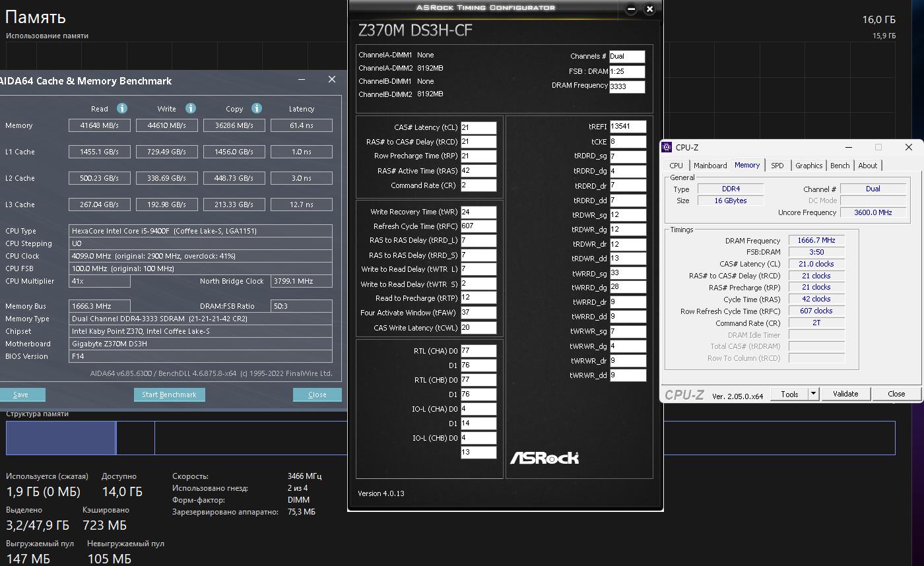This screenshot has width=924, height=566.
Task: Click the Uncore Frequency 3600.0 MHz value
Action: coord(873,212)
